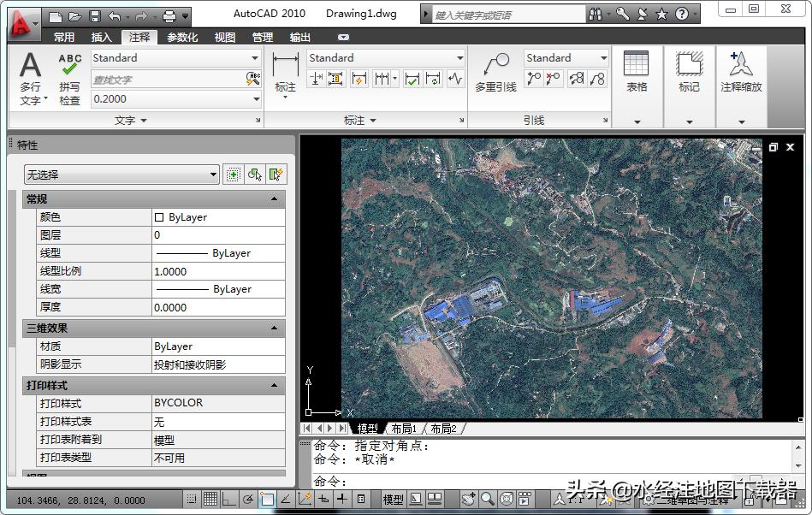Image resolution: width=812 pixels, height=515 pixels.
Task: Click the save icon in quick access toolbar
Action: (94, 16)
